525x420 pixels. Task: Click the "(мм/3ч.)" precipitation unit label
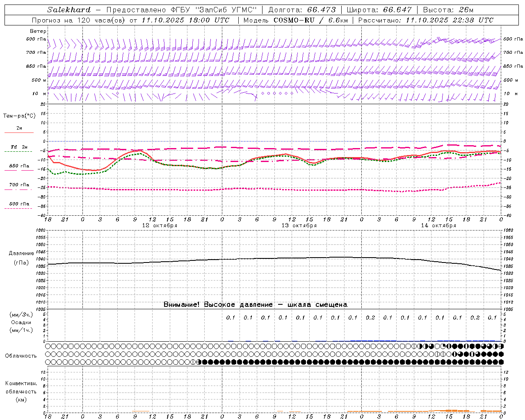(x=21, y=315)
